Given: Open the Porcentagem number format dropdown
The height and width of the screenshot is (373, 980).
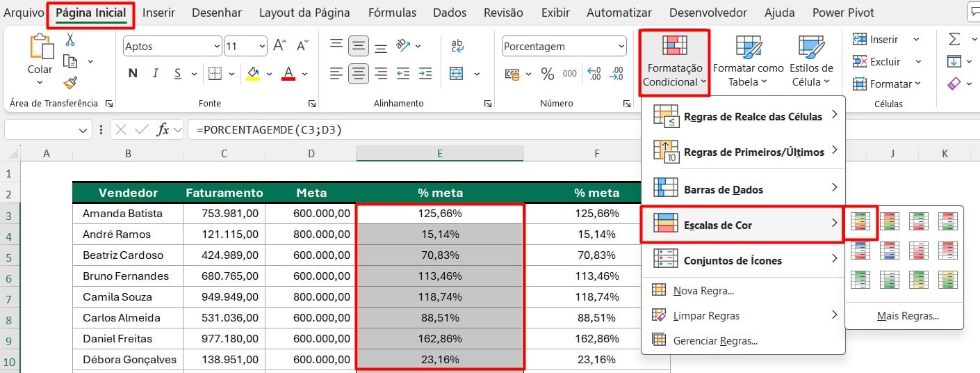Looking at the screenshot, I should pyautogui.click(x=621, y=47).
